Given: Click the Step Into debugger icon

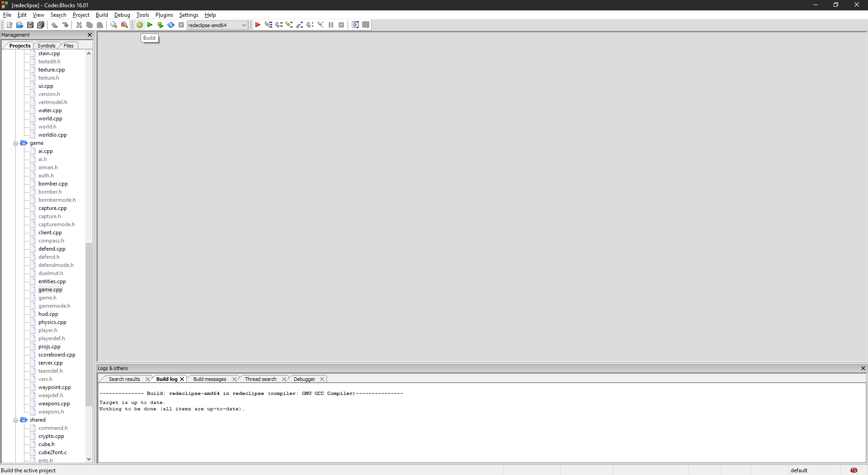Looking at the screenshot, I should tap(289, 25).
